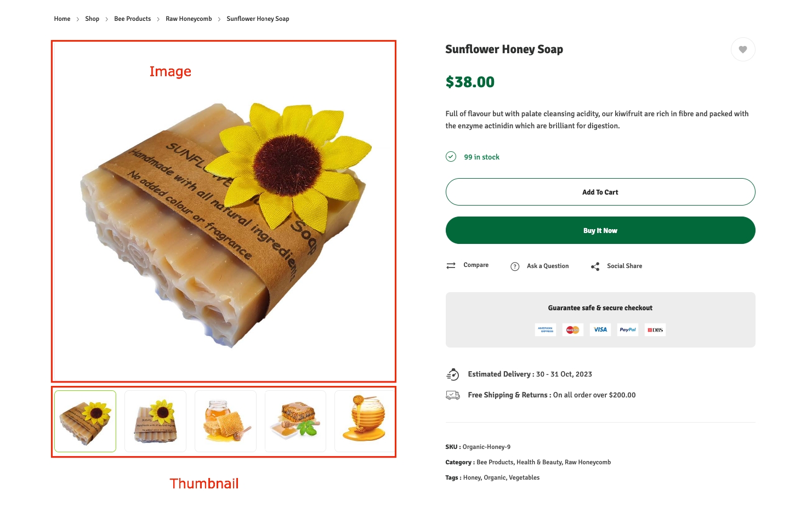
Task: Navigate to Bee Products breadcrumb
Action: pyautogui.click(x=132, y=19)
